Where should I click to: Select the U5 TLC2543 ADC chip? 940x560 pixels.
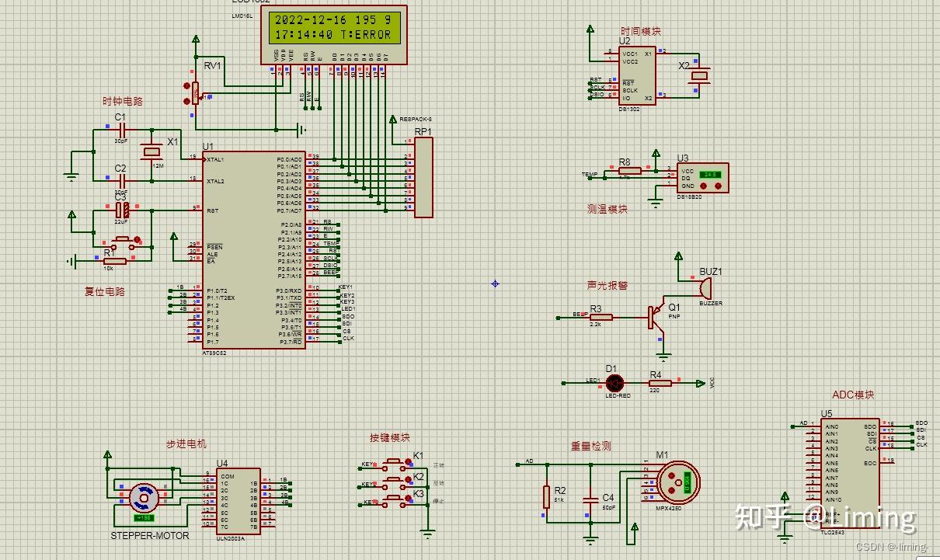[851, 473]
